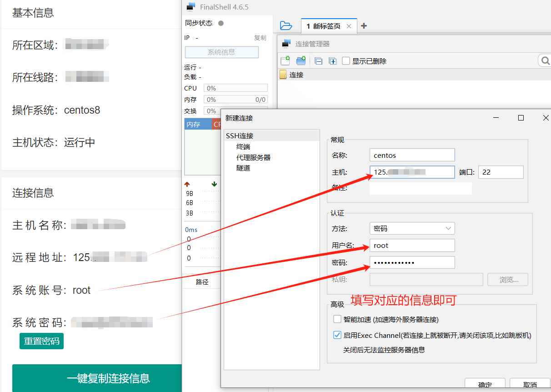The height and width of the screenshot is (392, 551).
Task: Click the 密码 field
Action: (412, 262)
